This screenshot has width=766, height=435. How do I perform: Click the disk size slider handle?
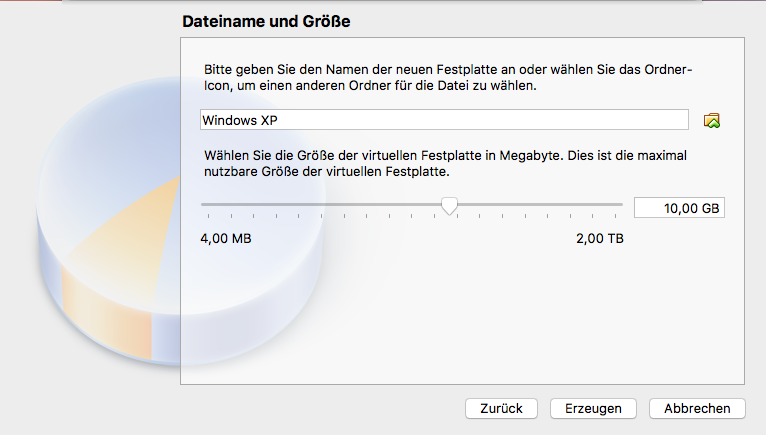[x=450, y=205]
